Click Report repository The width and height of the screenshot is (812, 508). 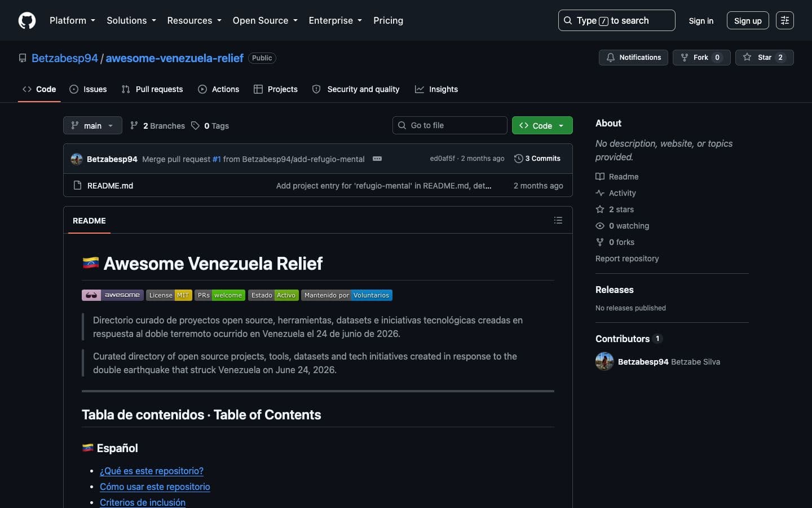(x=627, y=259)
